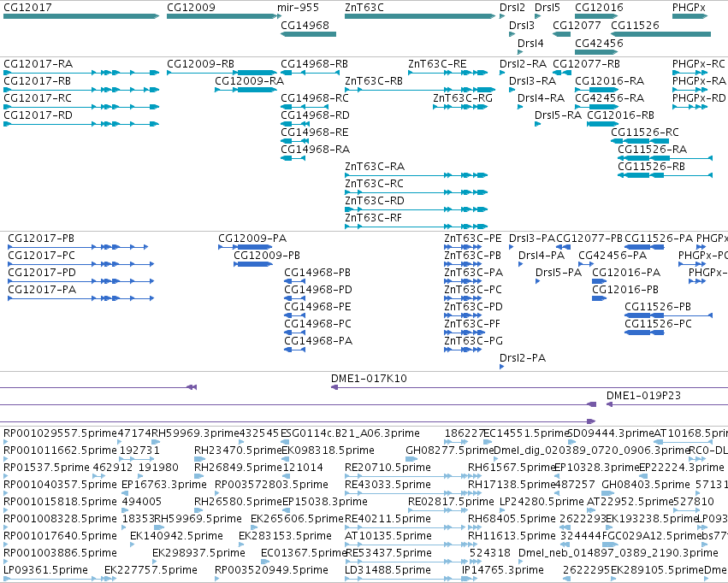Open transcript CG11526-RC
The image size is (728, 583).
point(640,141)
